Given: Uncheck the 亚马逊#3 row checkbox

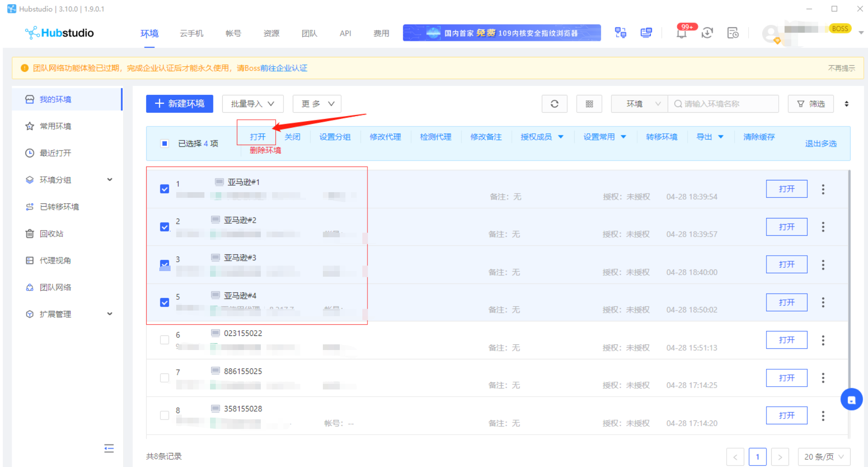Looking at the screenshot, I should [x=164, y=265].
